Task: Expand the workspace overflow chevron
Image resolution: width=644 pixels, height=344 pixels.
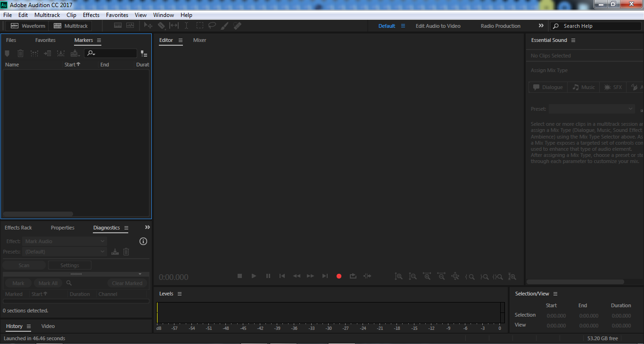Action: [x=541, y=26]
